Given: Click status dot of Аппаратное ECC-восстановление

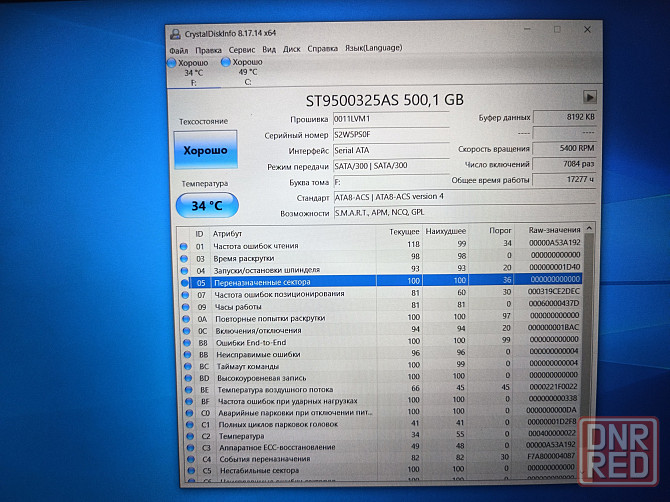Looking at the screenshot, I should tap(191, 448).
